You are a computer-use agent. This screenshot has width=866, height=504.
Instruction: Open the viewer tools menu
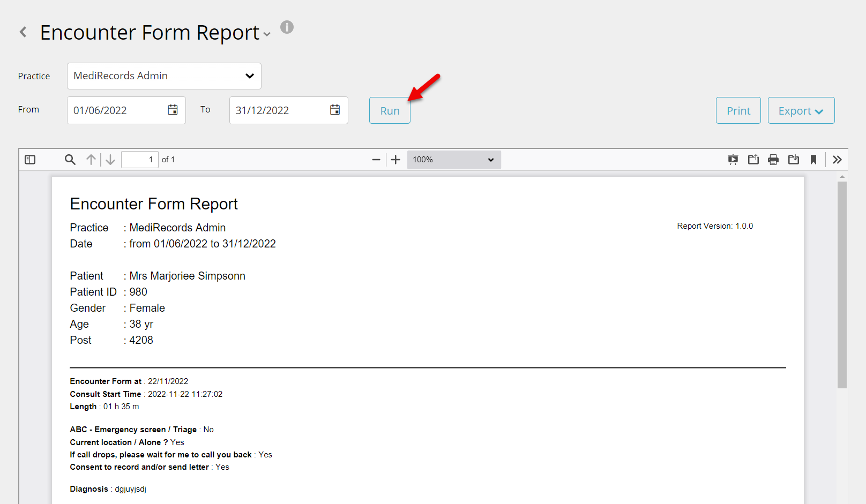838,160
